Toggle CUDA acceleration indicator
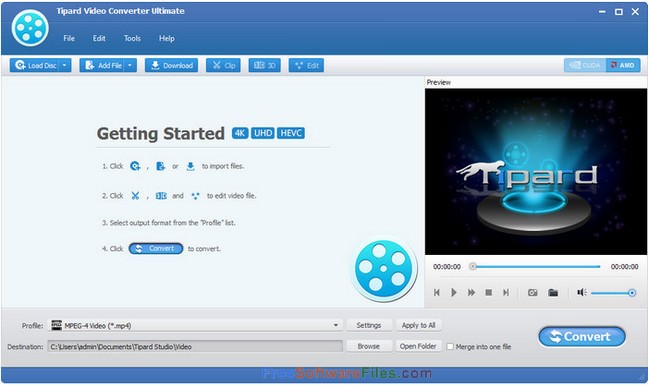The height and width of the screenshot is (388, 649). pyautogui.click(x=585, y=65)
